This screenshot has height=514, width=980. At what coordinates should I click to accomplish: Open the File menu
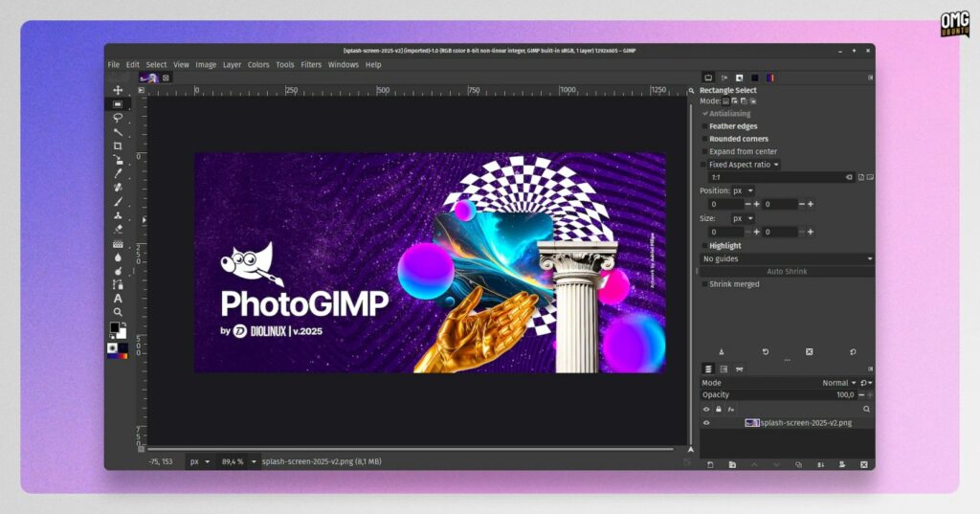click(x=113, y=64)
